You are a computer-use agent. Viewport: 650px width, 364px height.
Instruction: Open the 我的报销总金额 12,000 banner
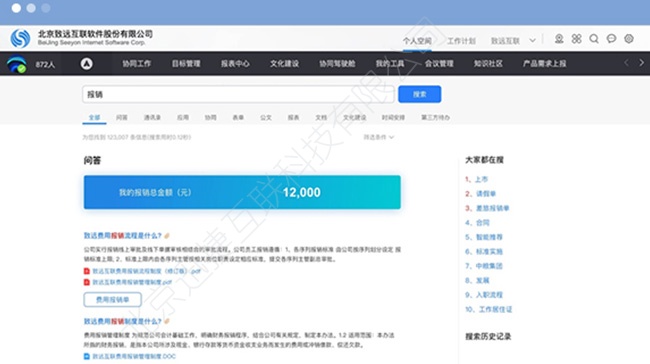click(x=242, y=192)
